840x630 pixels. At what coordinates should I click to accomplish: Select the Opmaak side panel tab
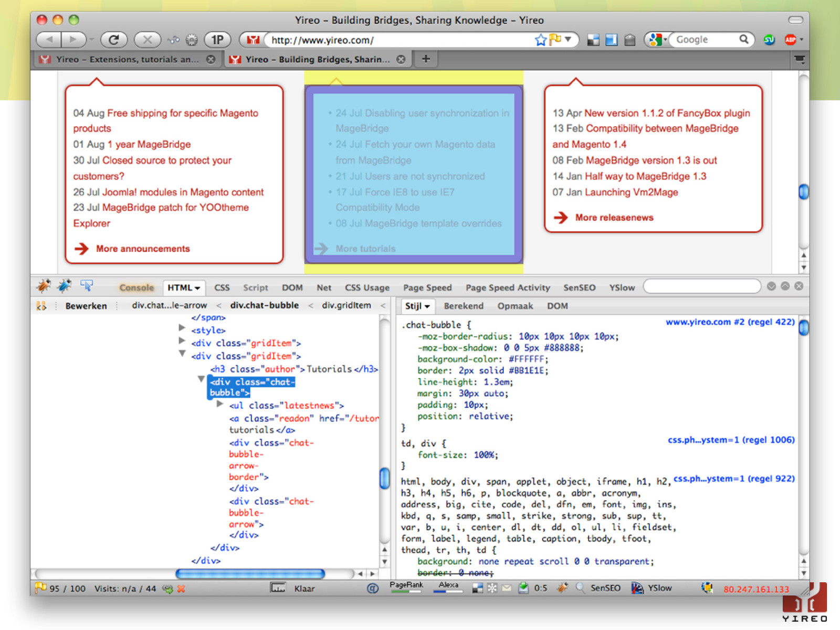515,306
